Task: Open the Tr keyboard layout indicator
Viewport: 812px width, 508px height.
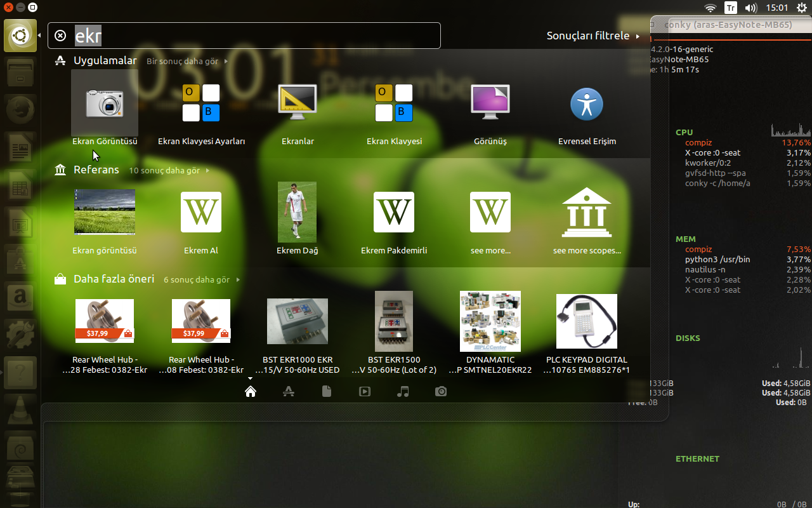Action: pos(731,8)
